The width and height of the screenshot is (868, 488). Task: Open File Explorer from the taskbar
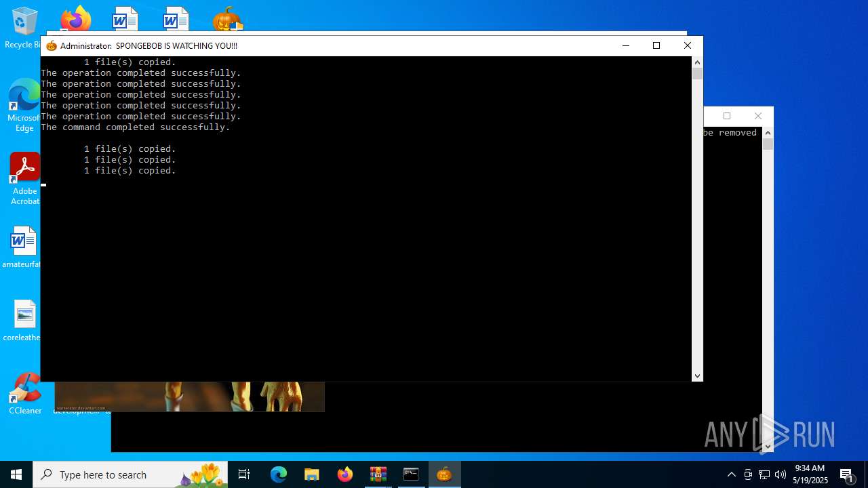tap(311, 474)
